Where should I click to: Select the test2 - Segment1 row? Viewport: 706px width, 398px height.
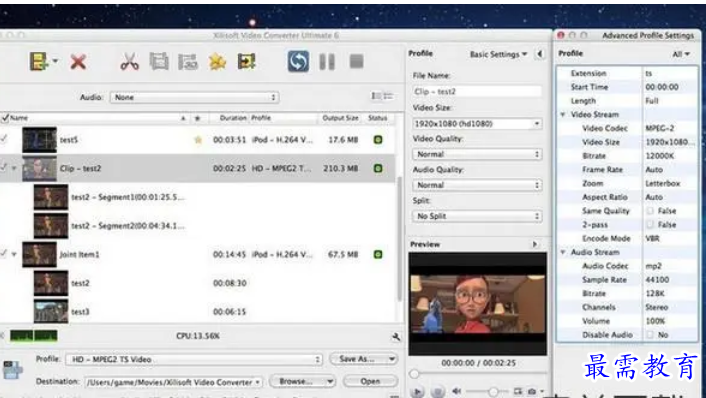(x=198, y=197)
